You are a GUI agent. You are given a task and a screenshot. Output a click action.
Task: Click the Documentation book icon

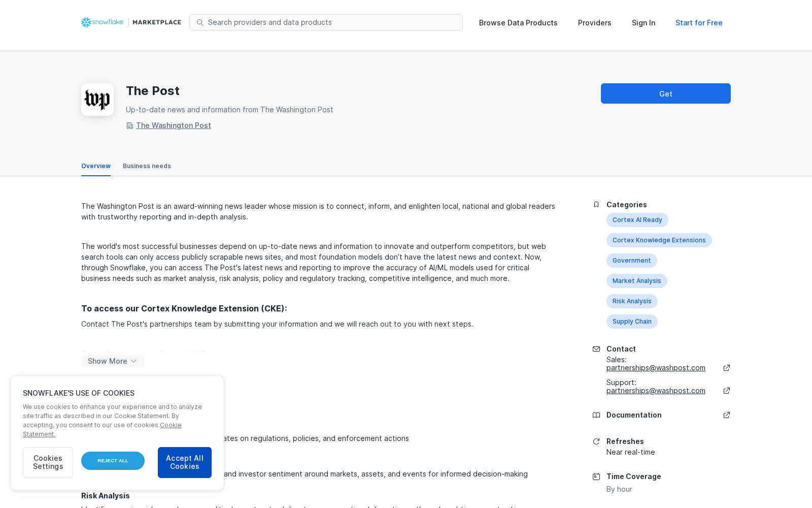(596, 415)
